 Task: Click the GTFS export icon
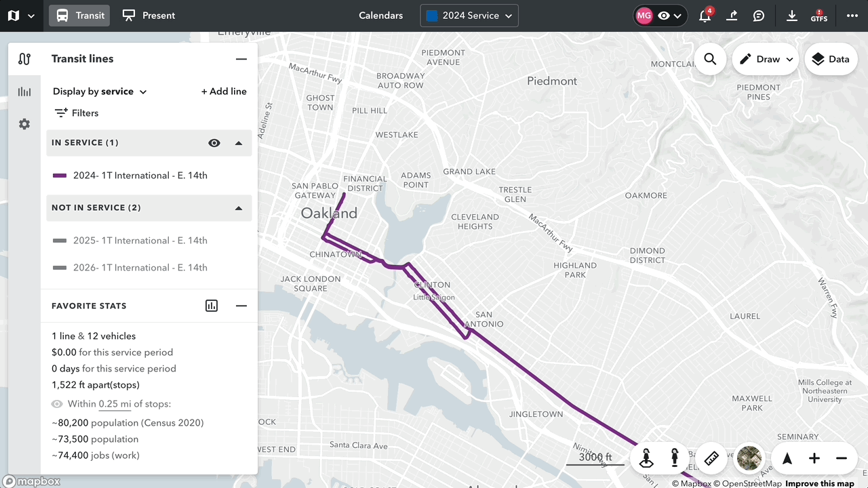pyautogui.click(x=818, y=16)
